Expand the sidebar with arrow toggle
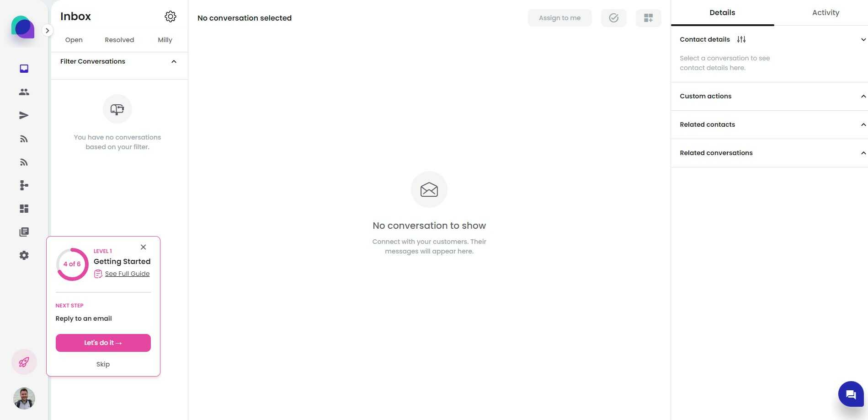 pyautogui.click(x=47, y=30)
